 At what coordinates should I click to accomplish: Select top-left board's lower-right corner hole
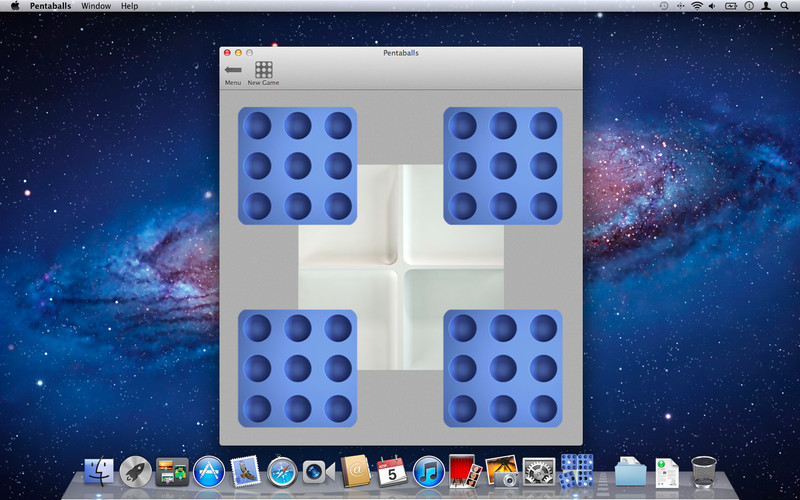point(338,206)
